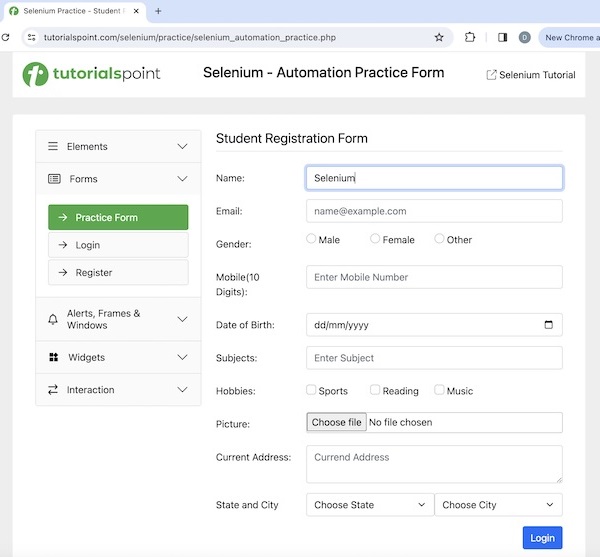Toggle the browser side panel icon
Image resolution: width=600 pixels, height=557 pixels.
tap(502, 37)
